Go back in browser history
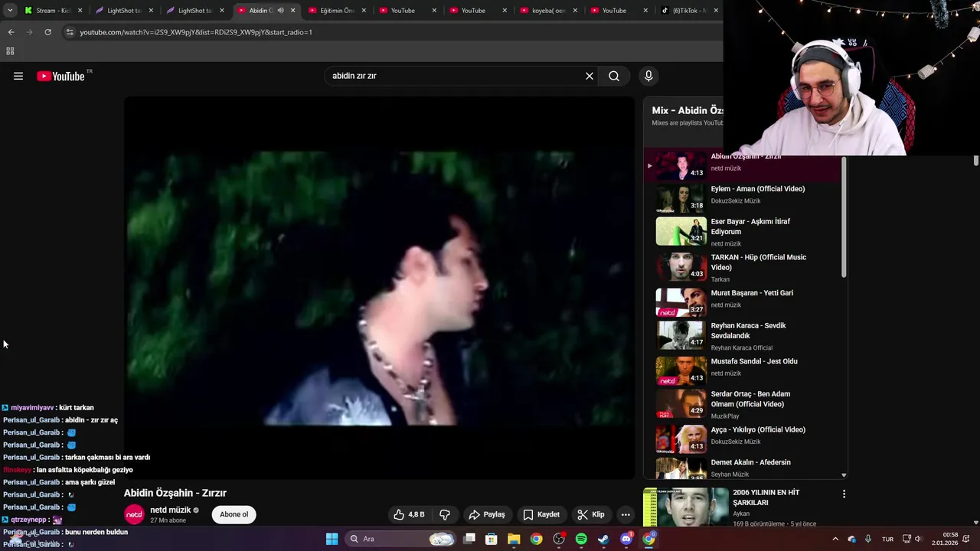The width and height of the screenshot is (980, 551). click(11, 32)
